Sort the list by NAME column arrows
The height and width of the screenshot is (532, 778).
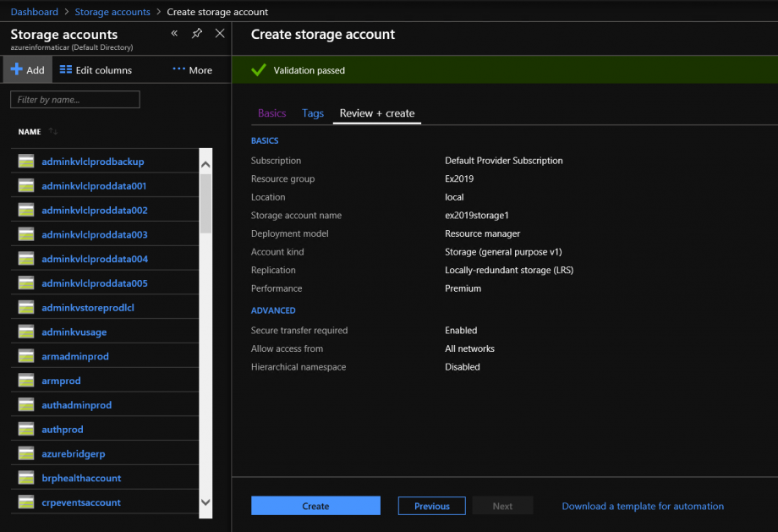click(53, 132)
